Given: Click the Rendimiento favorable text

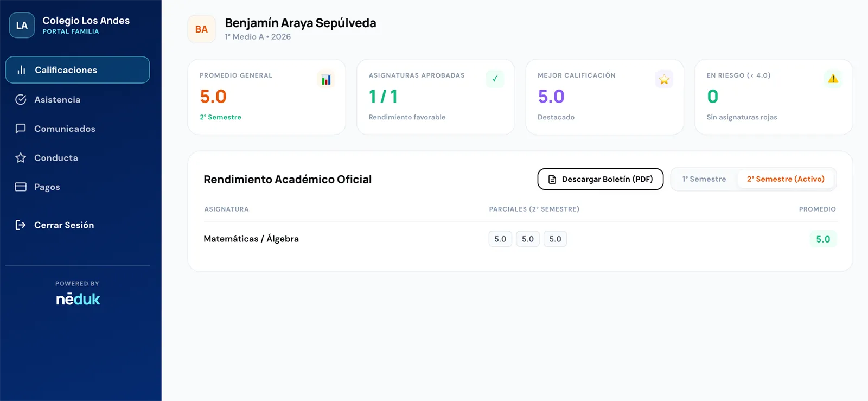Looking at the screenshot, I should 407,117.
